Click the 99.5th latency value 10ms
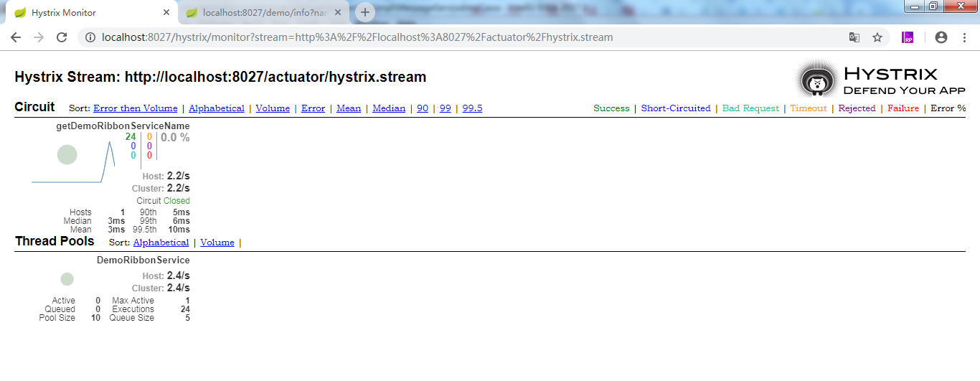This screenshot has width=980, height=381. pyautogui.click(x=179, y=230)
